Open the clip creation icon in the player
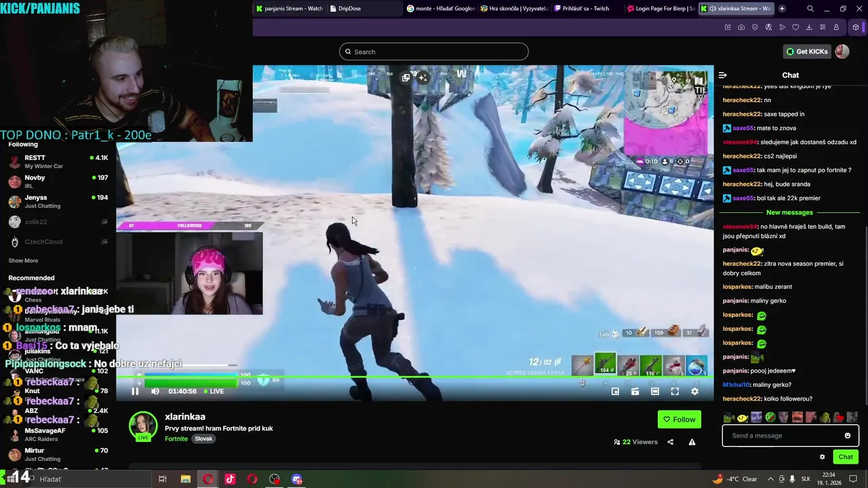The width and height of the screenshot is (868, 488). tap(635, 391)
